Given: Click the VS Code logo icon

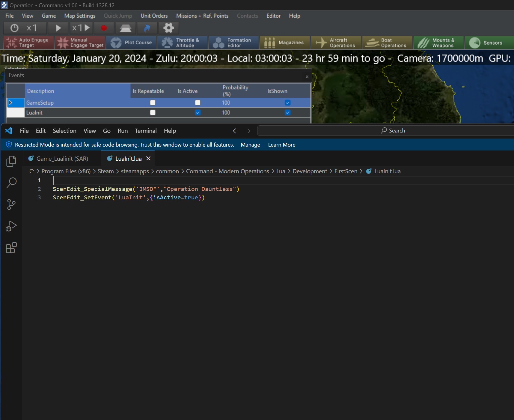Looking at the screenshot, I should pos(9,131).
